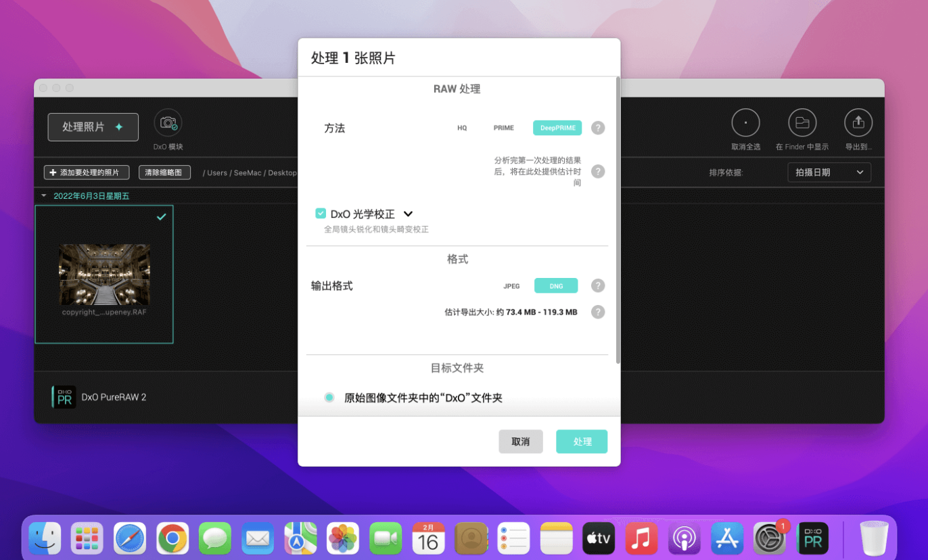Click the 在 Finder 中显示 folder icon
Viewport: 928px width, 560px height.
tap(802, 123)
